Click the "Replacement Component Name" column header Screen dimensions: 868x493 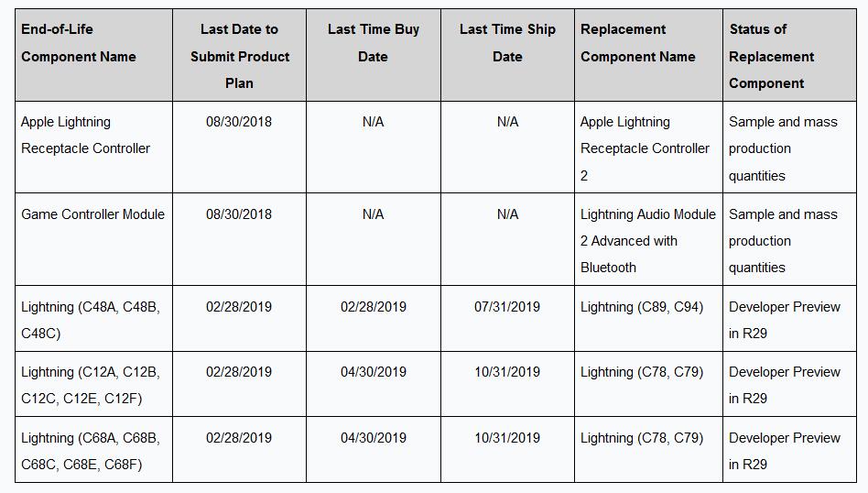coord(638,43)
